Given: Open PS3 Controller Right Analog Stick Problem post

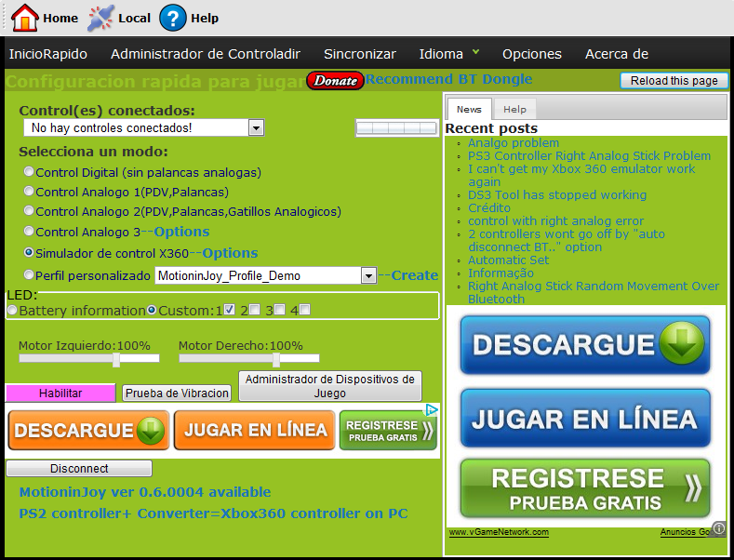Looking at the screenshot, I should pyautogui.click(x=590, y=156).
